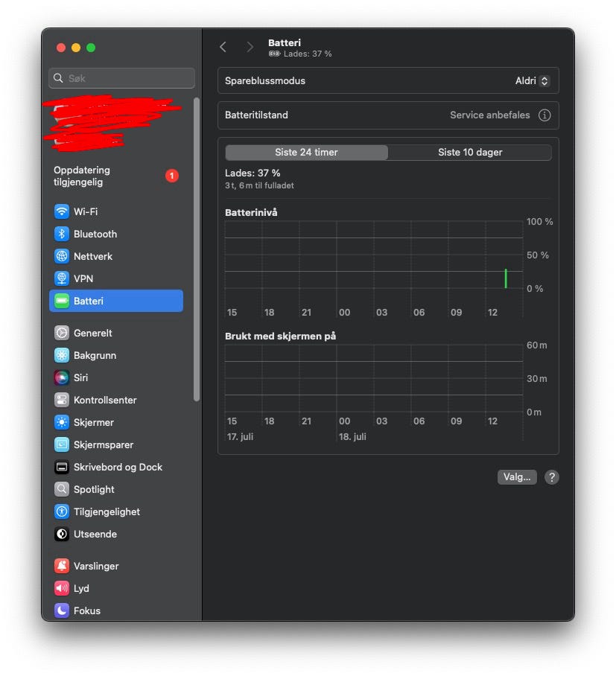616x676 pixels.
Task: Select the Siste 24 timer tab
Action: tap(306, 152)
